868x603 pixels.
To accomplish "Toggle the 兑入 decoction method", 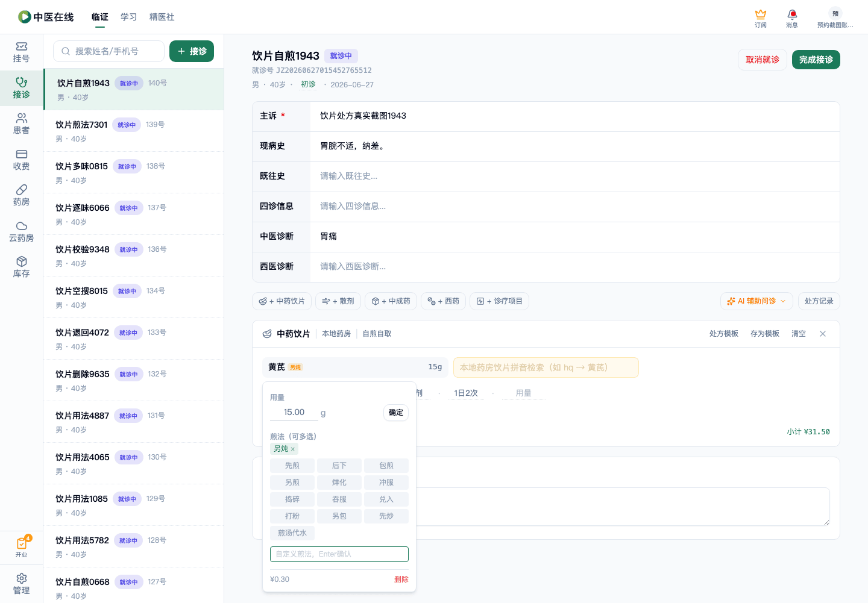I will pyautogui.click(x=386, y=499).
